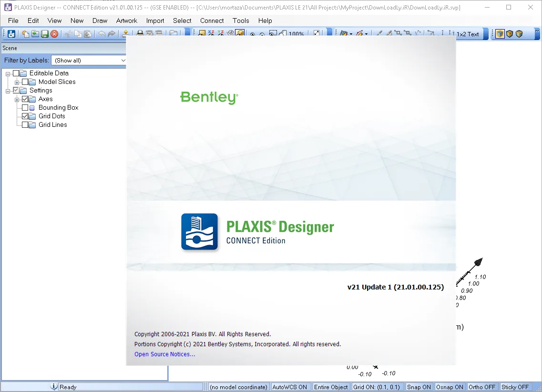Click the PLAXIS project manager icon
542x392 pixels.
point(11,34)
